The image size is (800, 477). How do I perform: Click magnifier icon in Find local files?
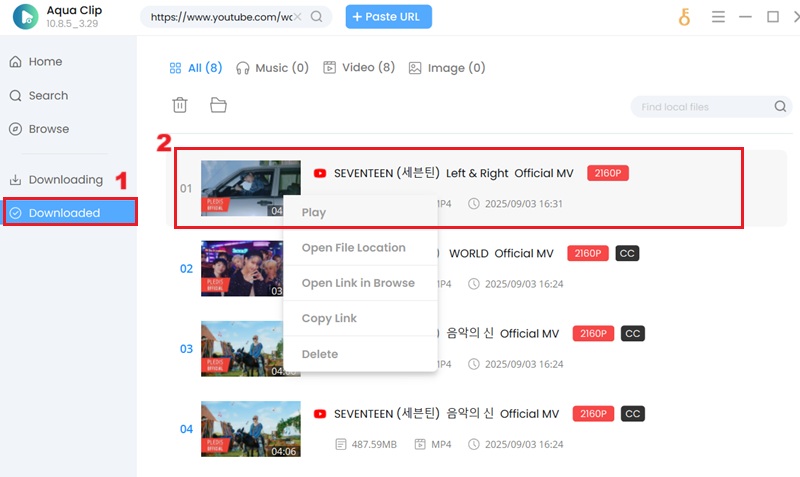tap(780, 107)
